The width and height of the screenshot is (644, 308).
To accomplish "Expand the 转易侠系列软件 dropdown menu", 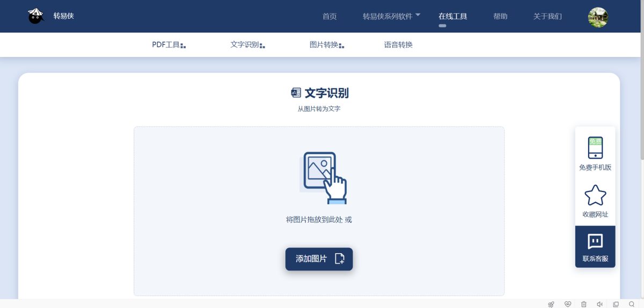I will point(391,17).
